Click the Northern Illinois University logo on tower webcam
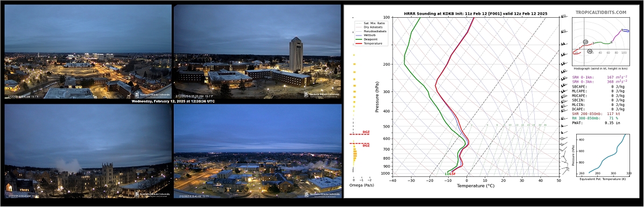Screen dimensions: 644x207 coord(322,95)
